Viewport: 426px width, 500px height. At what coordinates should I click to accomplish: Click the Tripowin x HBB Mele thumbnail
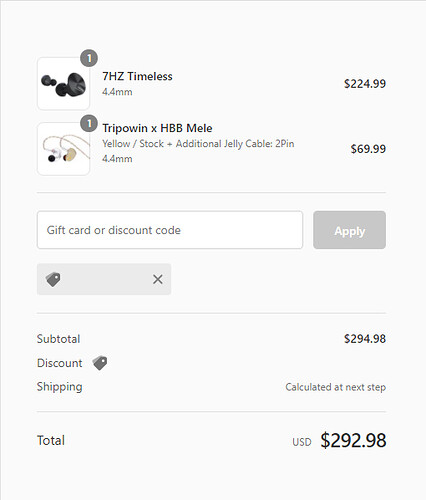coord(63,149)
